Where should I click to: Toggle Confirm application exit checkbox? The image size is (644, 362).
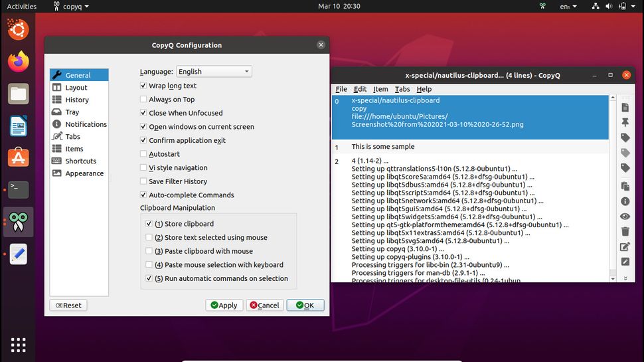click(143, 140)
